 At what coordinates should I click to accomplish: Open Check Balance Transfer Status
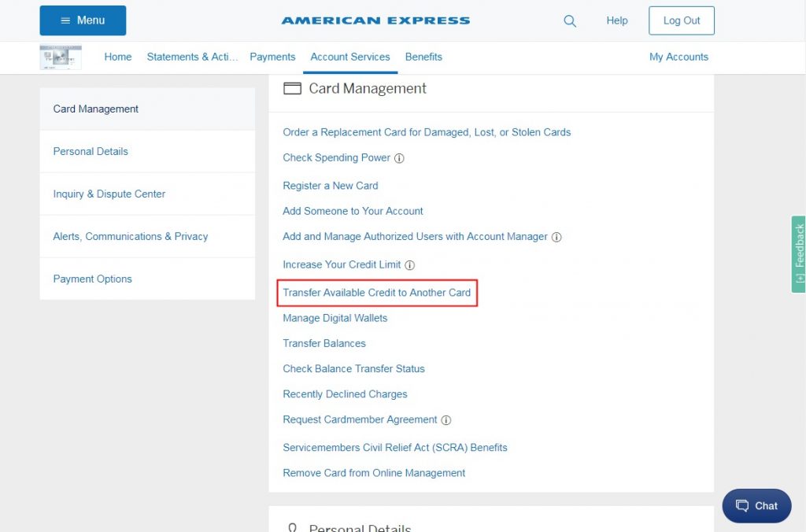coord(353,368)
